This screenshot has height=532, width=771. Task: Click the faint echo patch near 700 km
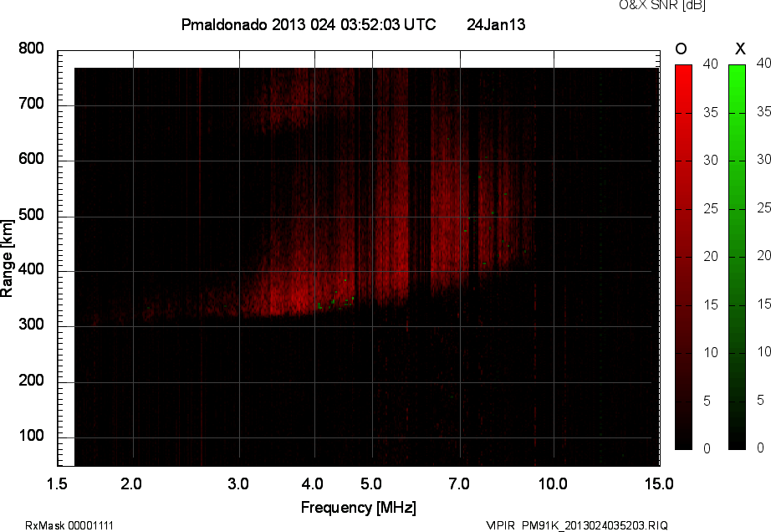click(285, 99)
